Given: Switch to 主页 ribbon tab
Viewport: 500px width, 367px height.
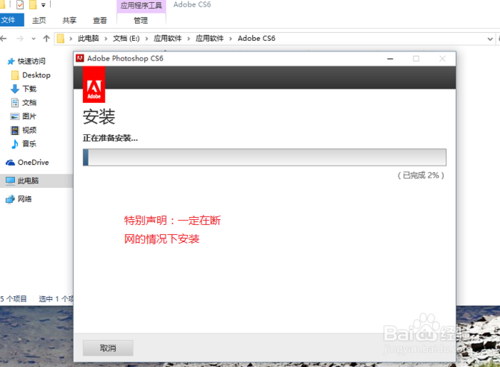Looking at the screenshot, I should coord(39,20).
